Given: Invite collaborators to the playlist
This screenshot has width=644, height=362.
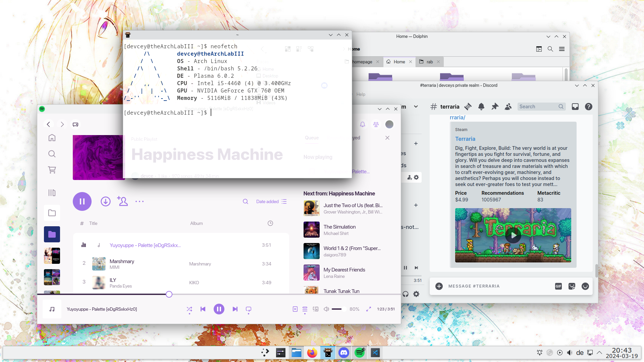Looking at the screenshot, I should (x=122, y=201).
